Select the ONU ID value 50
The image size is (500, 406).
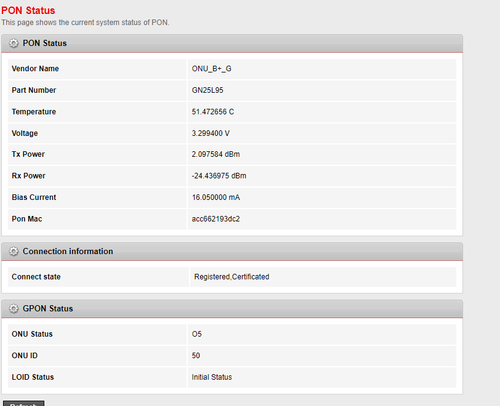(196, 356)
